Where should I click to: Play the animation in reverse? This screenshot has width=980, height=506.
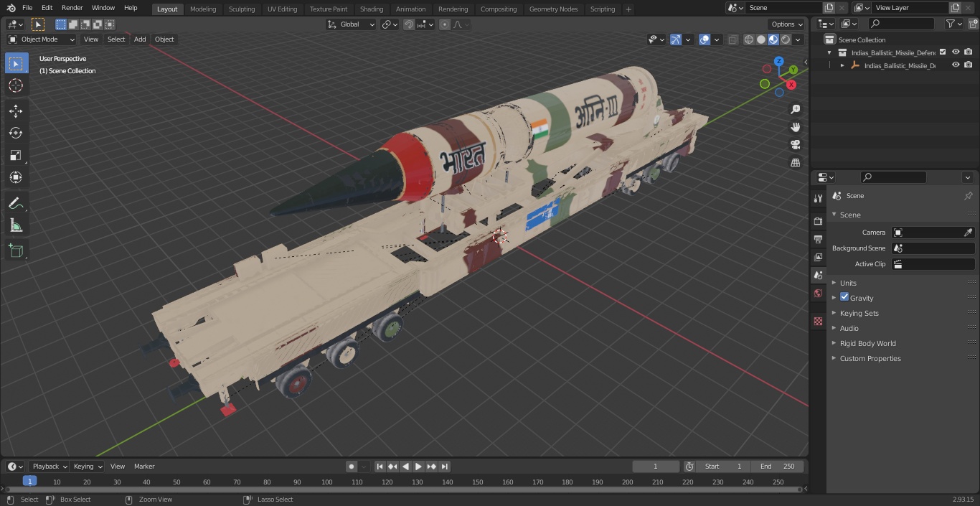tap(406, 467)
